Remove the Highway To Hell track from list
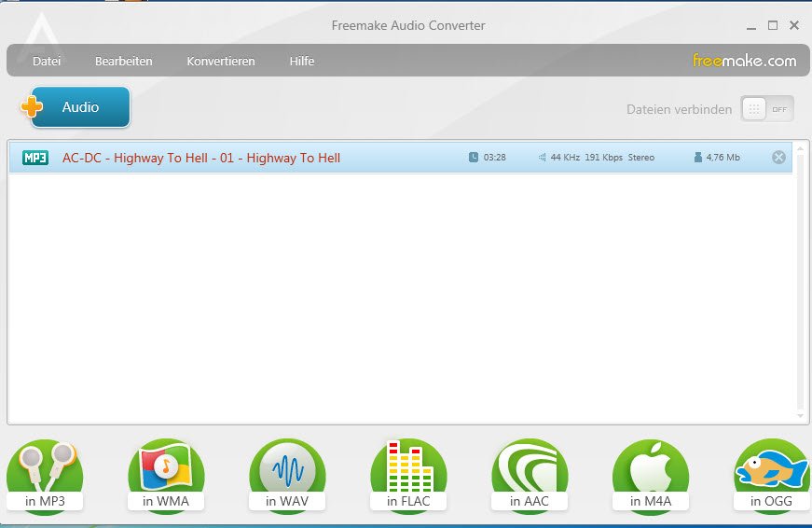812x528 pixels. coord(778,157)
